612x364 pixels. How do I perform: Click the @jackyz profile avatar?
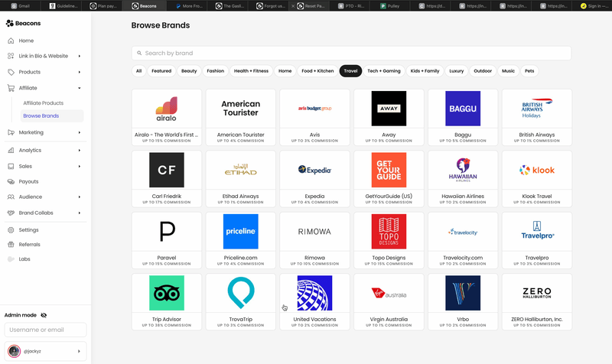[x=15, y=351]
